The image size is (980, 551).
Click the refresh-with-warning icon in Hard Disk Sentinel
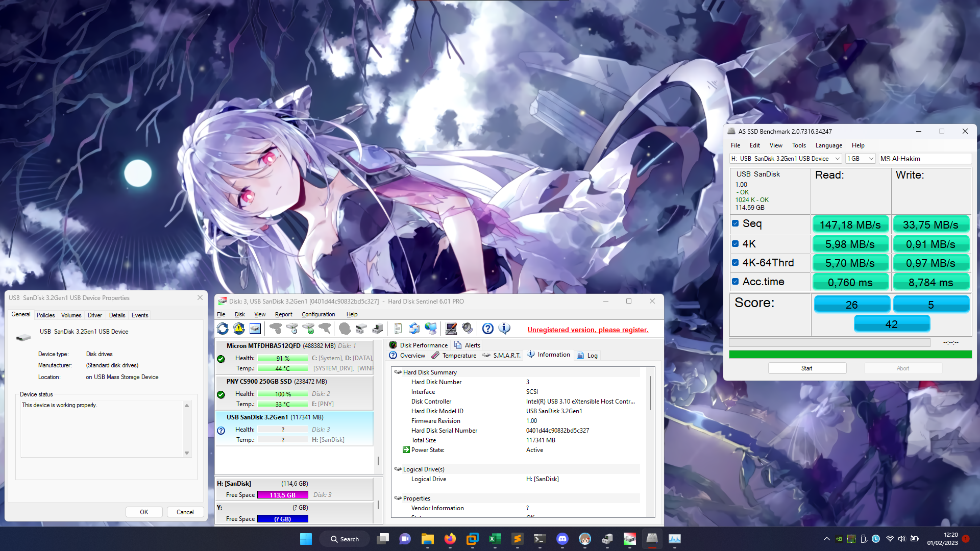(x=239, y=329)
